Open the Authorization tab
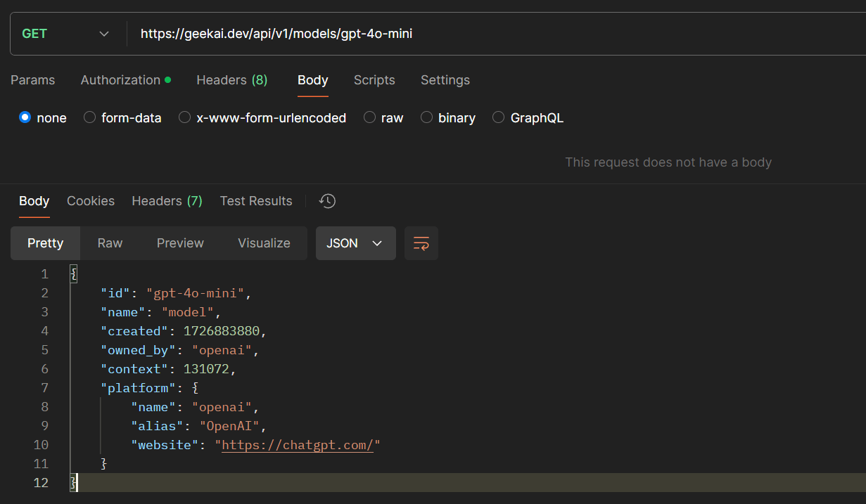The image size is (866, 504). [125, 80]
